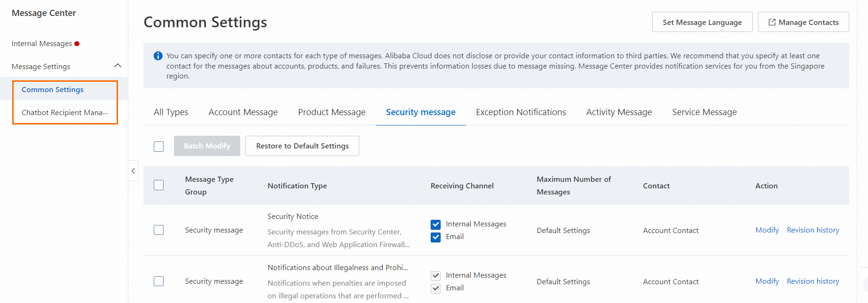The width and height of the screenshot is (868, 303).
Task: Open Revision history for Security Notice
Action: (x=813, y=230)
